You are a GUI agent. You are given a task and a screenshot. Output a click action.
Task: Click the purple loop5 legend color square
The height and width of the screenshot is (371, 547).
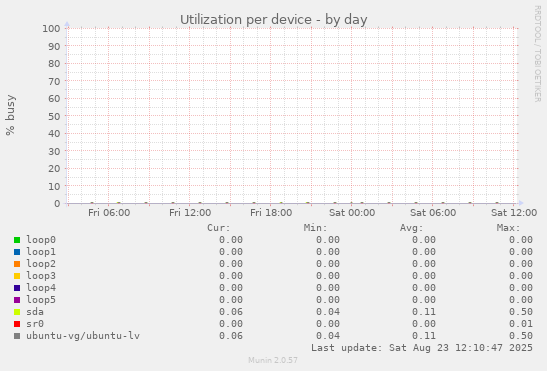click(x=17, y=300)
